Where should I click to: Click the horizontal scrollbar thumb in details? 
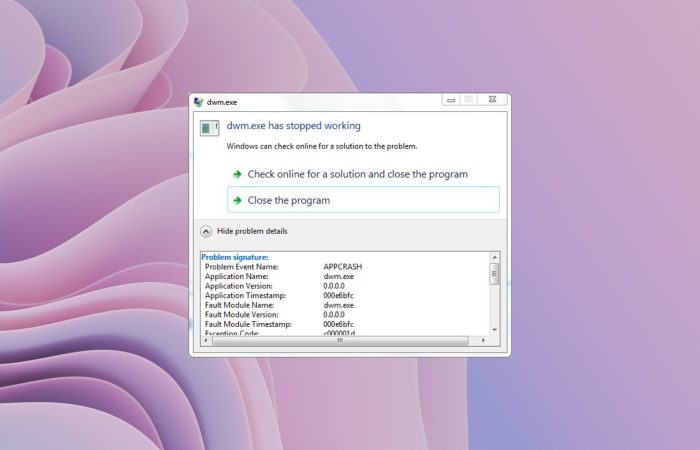coord(340,341)
